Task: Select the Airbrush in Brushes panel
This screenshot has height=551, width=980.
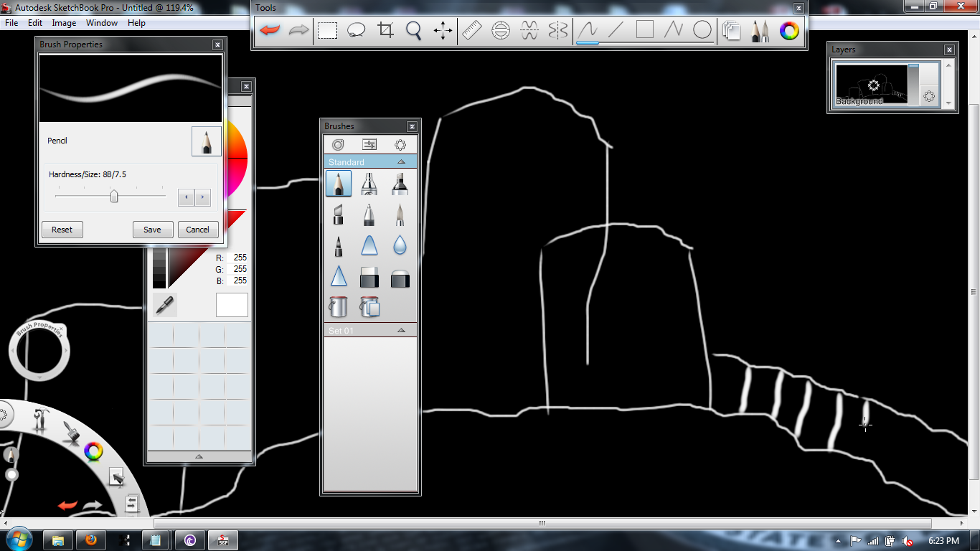Action: coord(369,184)
